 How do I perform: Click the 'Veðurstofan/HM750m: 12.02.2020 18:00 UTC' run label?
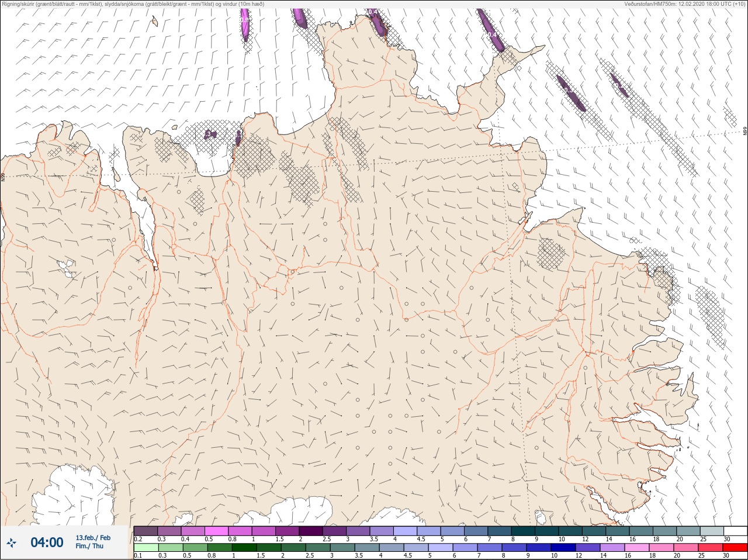tap(685, 4)
